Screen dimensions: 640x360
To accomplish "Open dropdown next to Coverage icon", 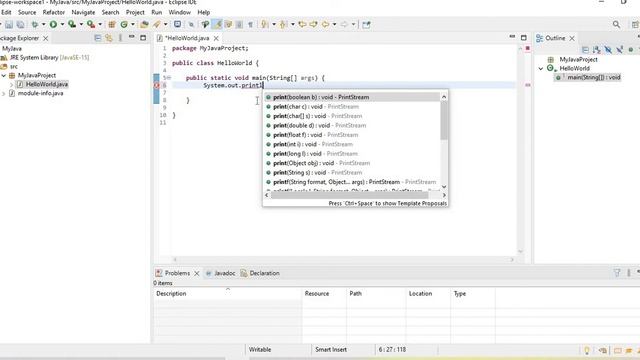I will (81, 24).
